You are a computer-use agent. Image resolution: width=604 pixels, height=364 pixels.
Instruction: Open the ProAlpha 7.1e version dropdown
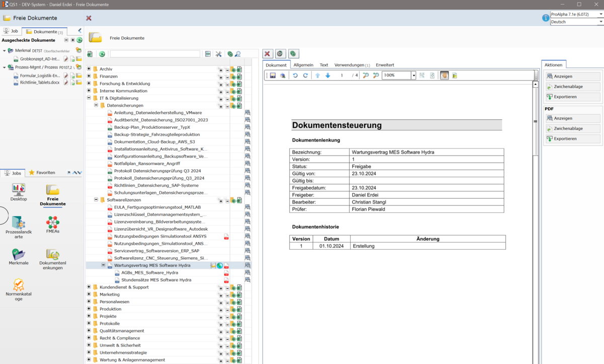601,15
